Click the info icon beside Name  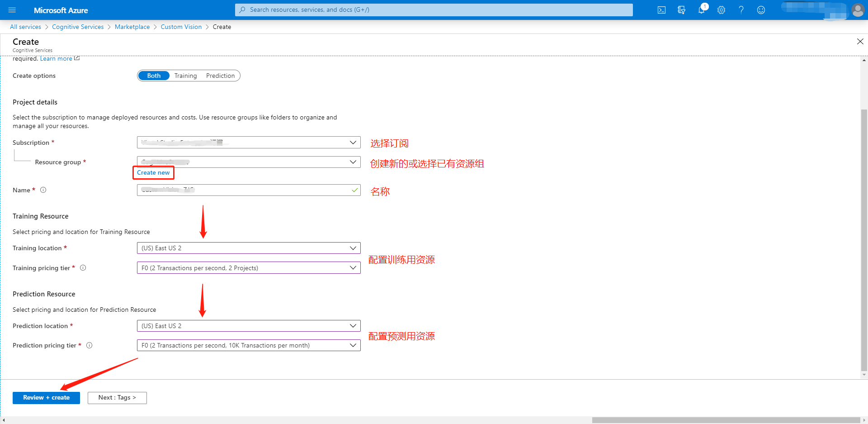(x=43, y=190)
